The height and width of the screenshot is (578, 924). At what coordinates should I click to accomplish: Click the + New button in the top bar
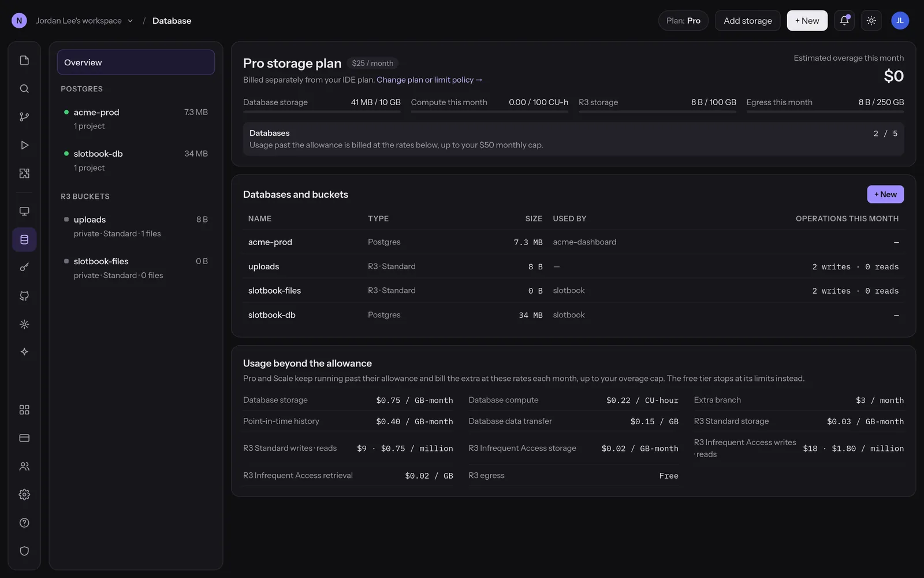click(x=807, y=21)
